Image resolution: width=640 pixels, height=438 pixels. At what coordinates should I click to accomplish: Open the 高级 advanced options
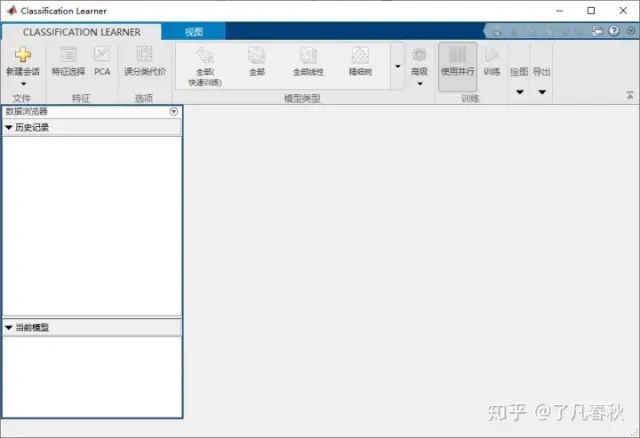419,67
